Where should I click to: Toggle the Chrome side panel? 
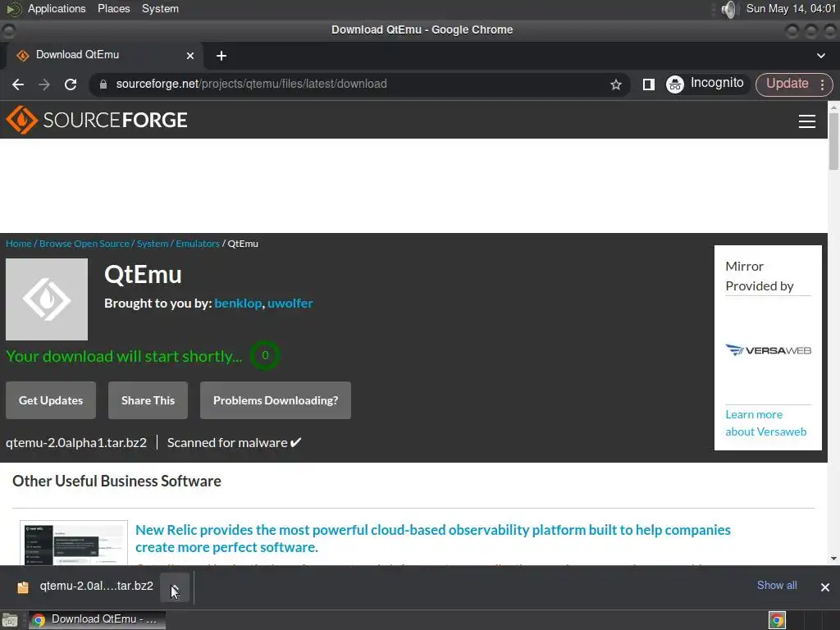pyautogui.click(x=648, y=84)
